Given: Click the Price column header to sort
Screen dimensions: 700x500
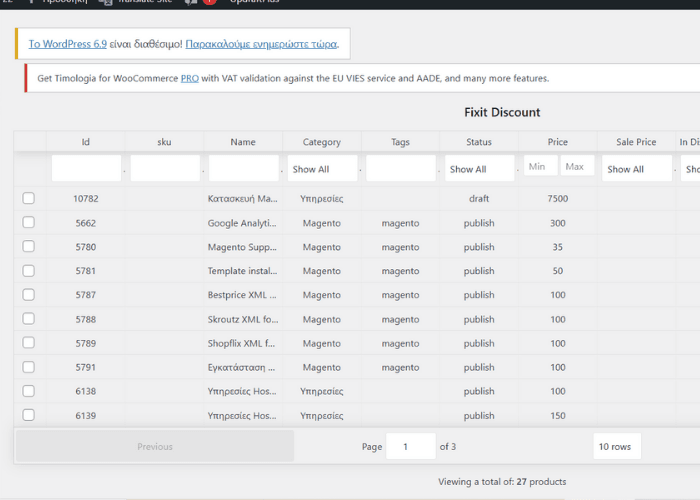Looking at the screenshot, I should [x=557, y=142].
